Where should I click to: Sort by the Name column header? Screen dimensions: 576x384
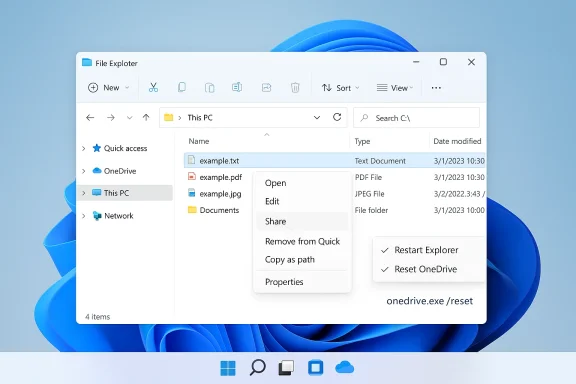click(199, 141)
